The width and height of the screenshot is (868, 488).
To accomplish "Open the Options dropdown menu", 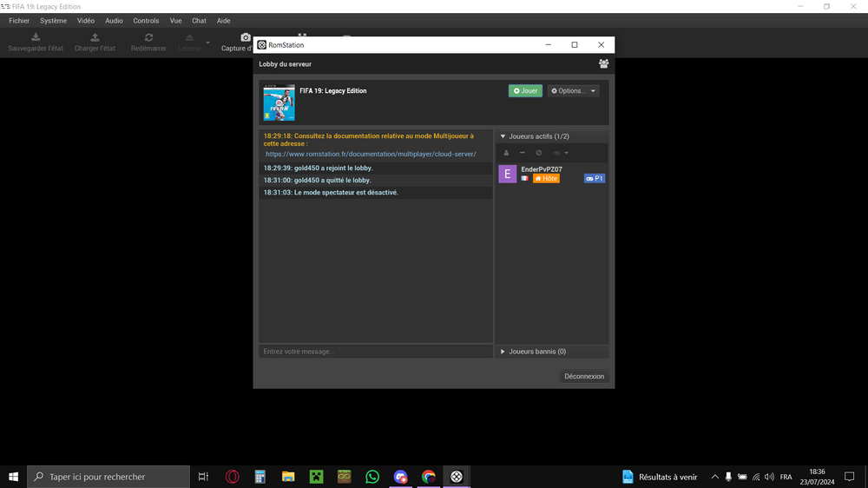I will pyautogui.click(x=573, y=91).
